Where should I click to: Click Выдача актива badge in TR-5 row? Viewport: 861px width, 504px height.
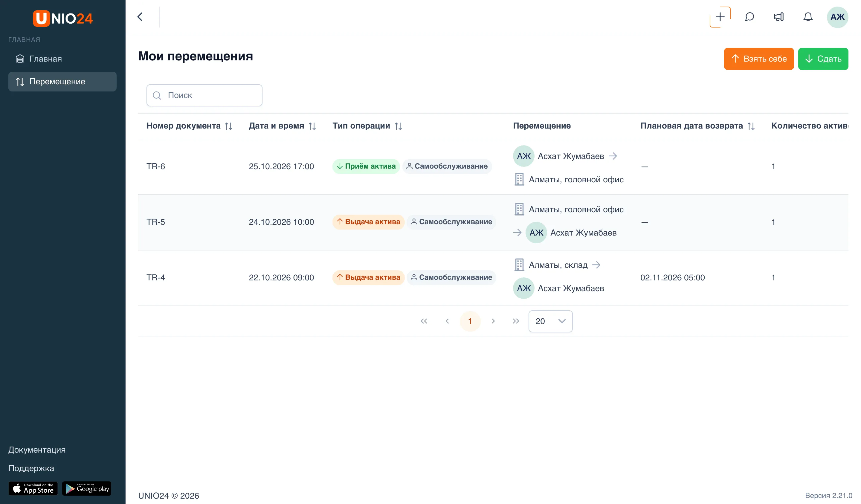(x=368, y=222)
